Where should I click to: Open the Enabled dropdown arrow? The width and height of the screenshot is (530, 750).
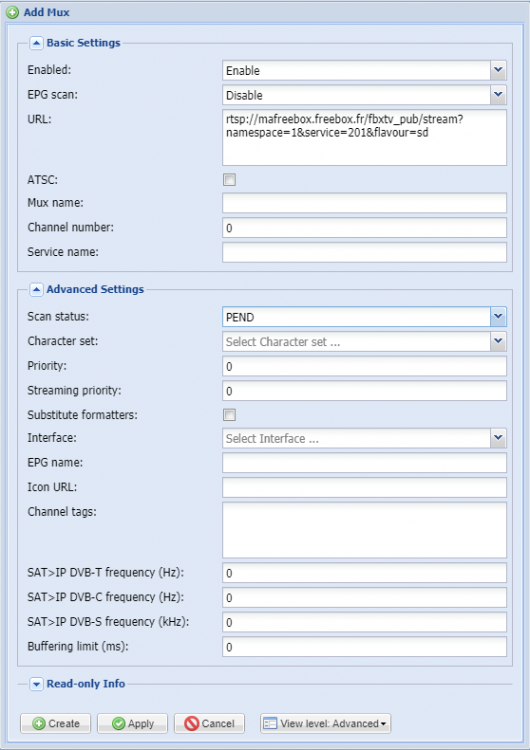(498, 70)
